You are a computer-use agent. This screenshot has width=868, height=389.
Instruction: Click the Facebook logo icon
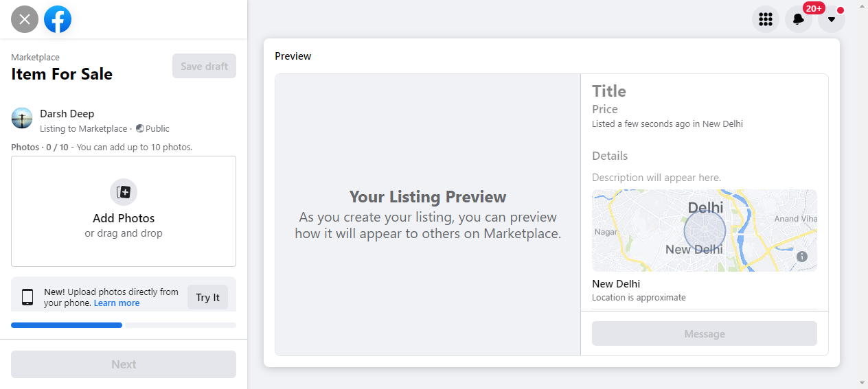(58, 19)
